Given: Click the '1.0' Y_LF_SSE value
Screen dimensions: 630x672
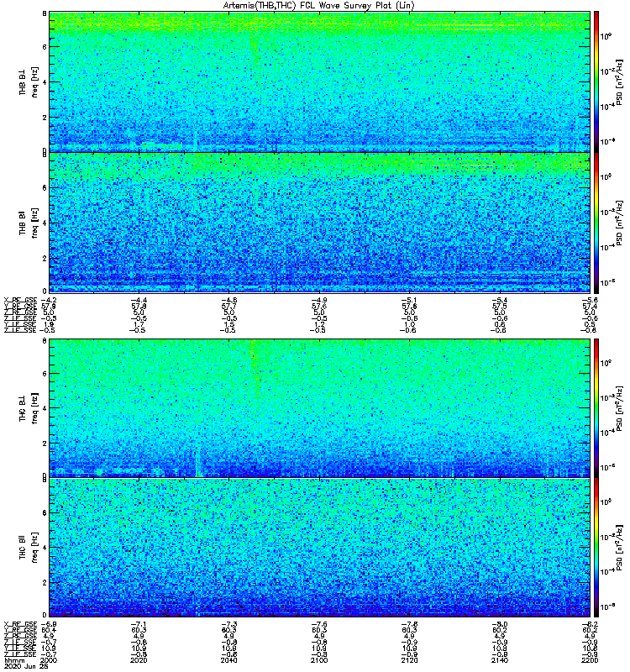Looking at the screenshot, I should point(409,324).
